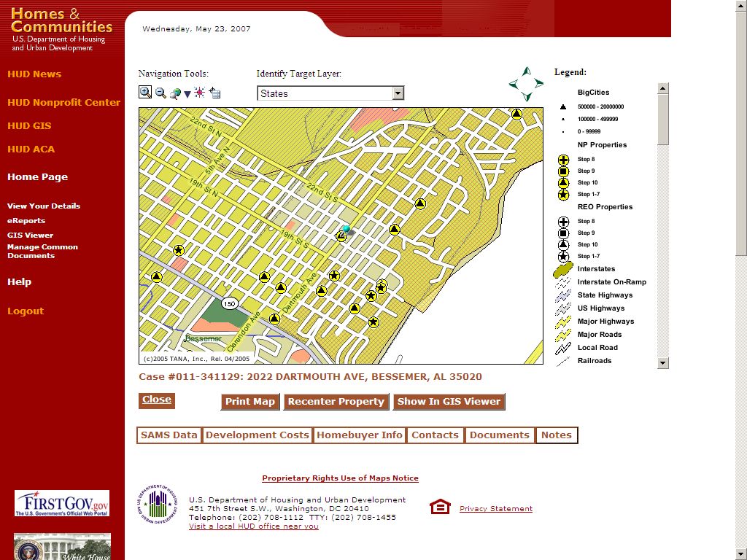The width and height of the screenshot is (747, 560).
Task: Pan map east with the right compass arrow
Action: tap(539, 85)
